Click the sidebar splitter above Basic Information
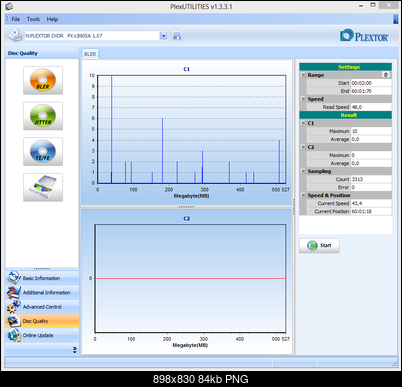 click(42, 269)
